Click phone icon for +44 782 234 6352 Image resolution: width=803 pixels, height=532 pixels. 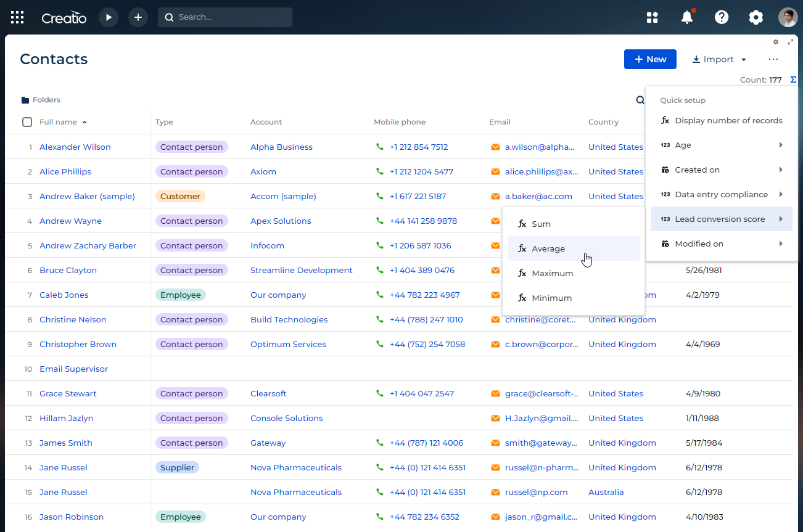[380, 517]
